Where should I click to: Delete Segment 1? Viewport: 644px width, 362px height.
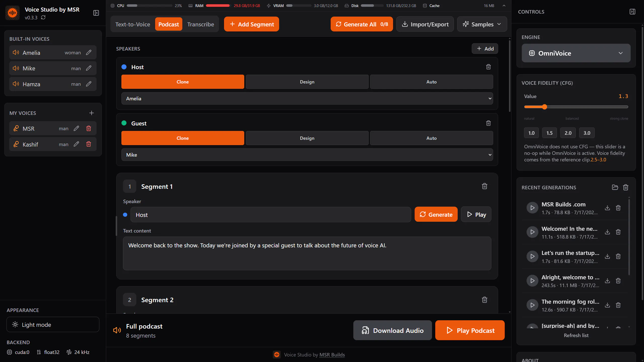(485, 186)
